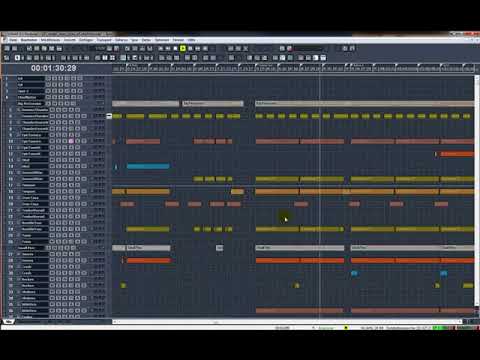Click the highlighted green play button
The image size is (480, 360).
(x=183, y=48)
